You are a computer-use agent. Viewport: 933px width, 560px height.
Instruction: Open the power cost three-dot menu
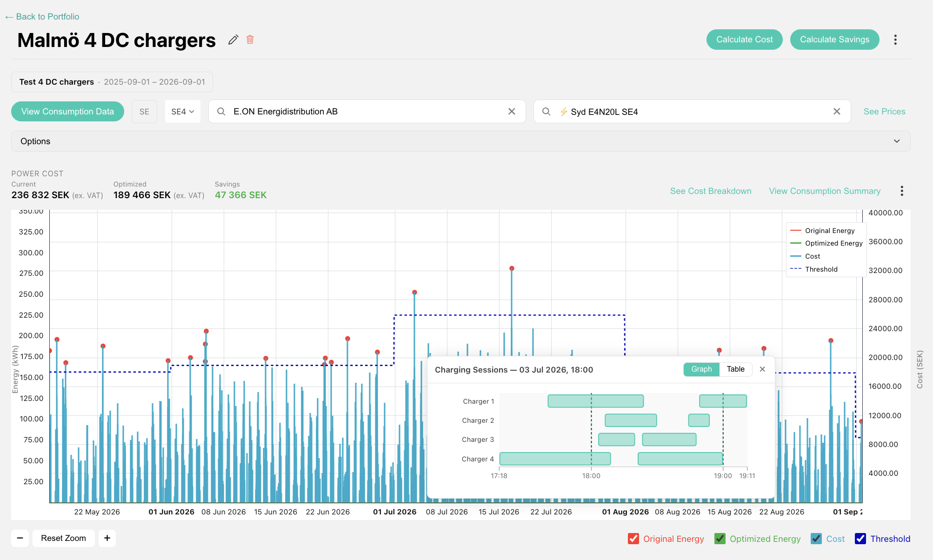tap(901, 191)
